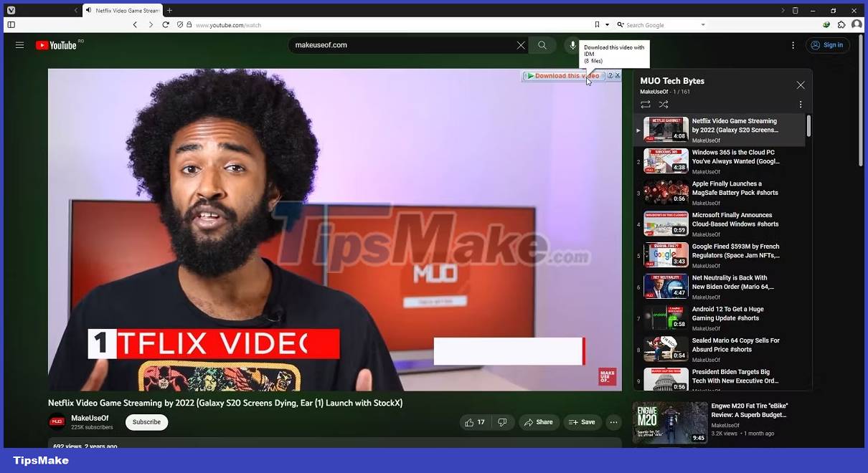This screenshot has height=473, width=868.
Task: Toggle playlist loop mode
Action: coord(646,105)
